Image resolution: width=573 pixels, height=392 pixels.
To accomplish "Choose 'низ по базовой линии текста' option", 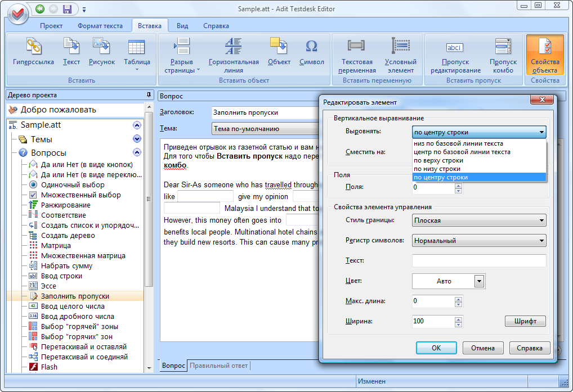I will pyautogui.click(x=479, y=143).
